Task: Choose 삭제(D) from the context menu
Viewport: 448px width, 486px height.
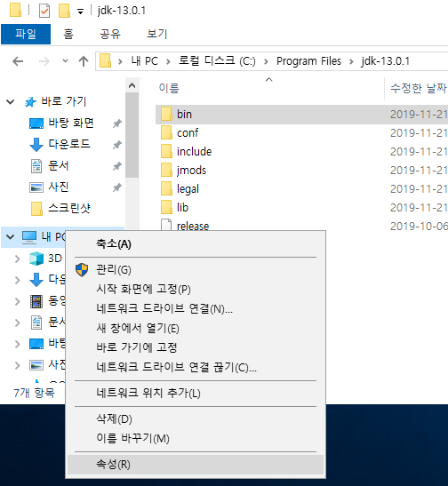Action: [x=196, y=419]
